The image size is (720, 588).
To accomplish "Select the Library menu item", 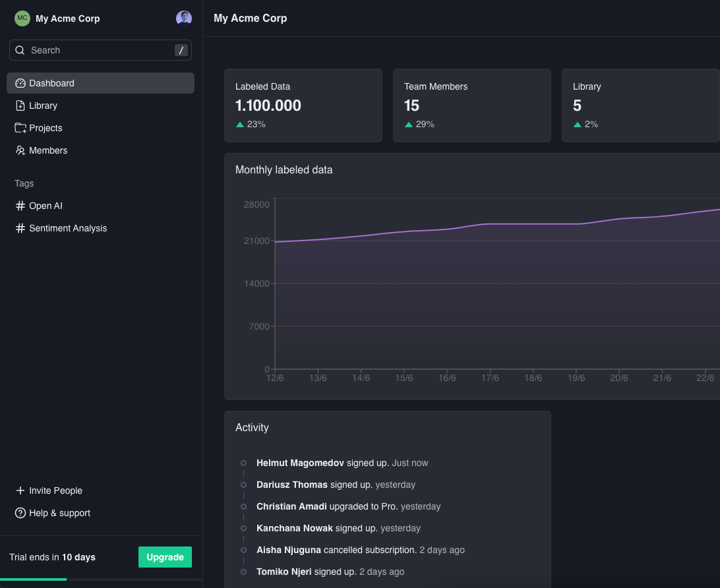I will click(44, 105).
